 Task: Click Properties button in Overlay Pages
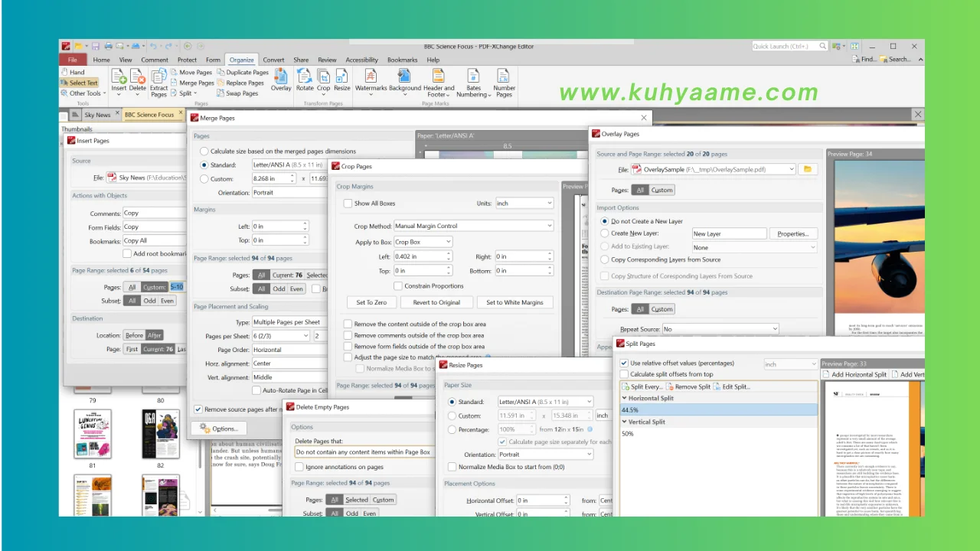click(793, 233)
